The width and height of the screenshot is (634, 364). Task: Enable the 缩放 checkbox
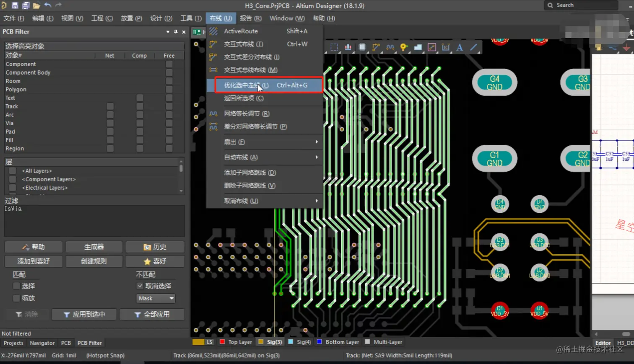coord(16,298)
